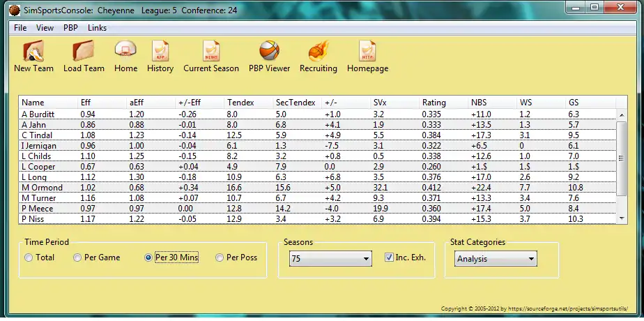The width and height of the screenshot is (644, 321).
Task: Open the Load Team folder icon
Action: click(84, 50)
